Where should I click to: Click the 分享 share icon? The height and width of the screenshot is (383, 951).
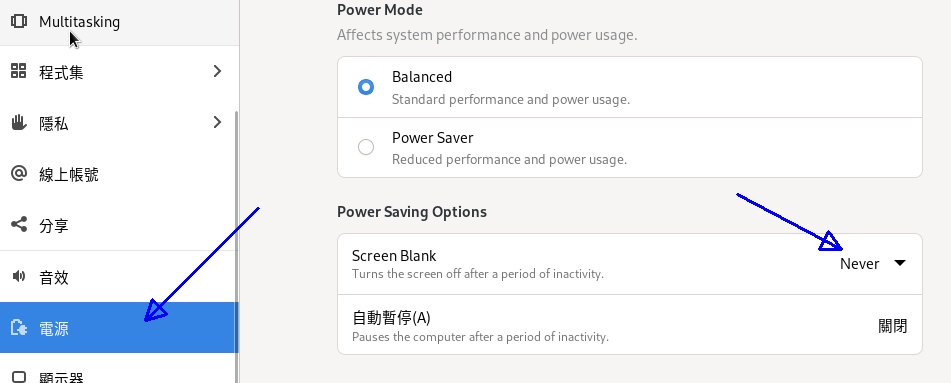click(19, 225)
